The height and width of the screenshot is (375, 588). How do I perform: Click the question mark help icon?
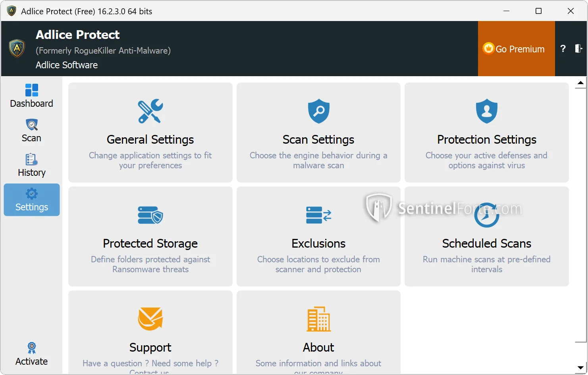point(563,48)
